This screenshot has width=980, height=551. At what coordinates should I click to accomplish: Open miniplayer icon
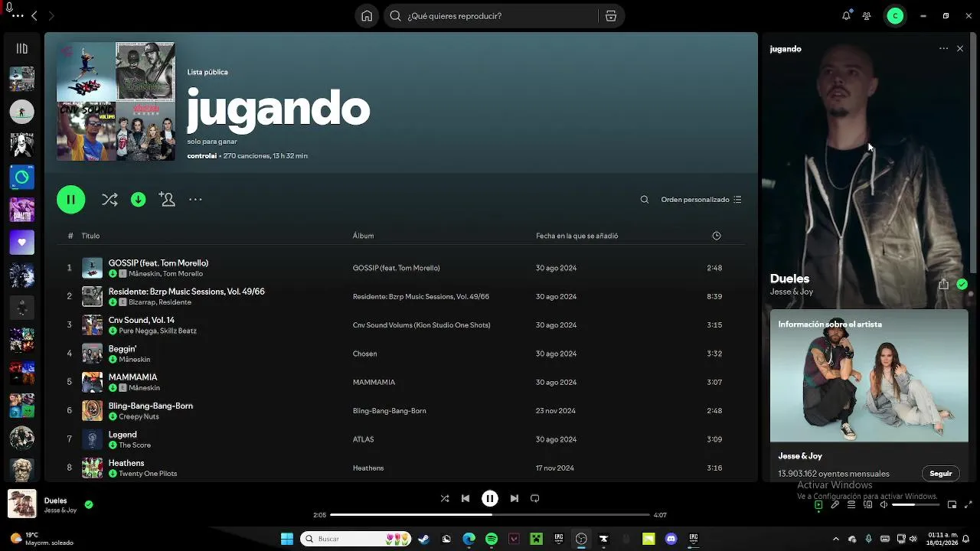(x=952, y=505)
